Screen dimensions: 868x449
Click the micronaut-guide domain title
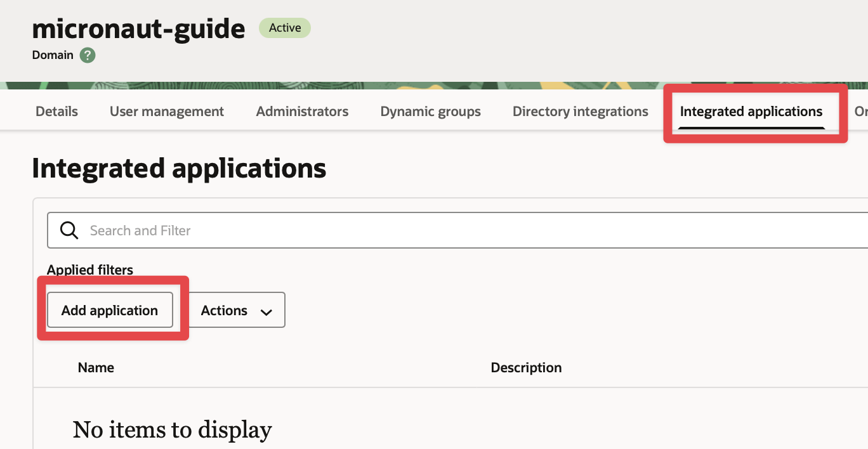[138, 29]
